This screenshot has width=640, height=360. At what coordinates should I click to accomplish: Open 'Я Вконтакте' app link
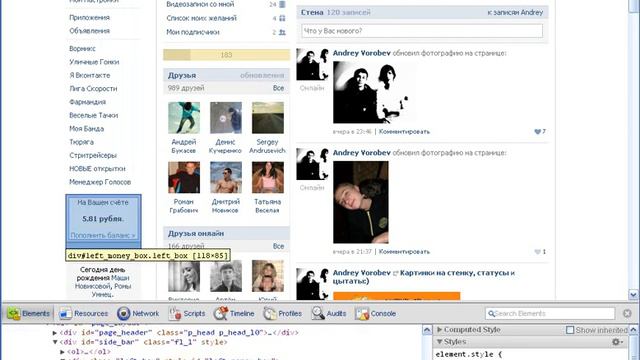click(90, 76)
